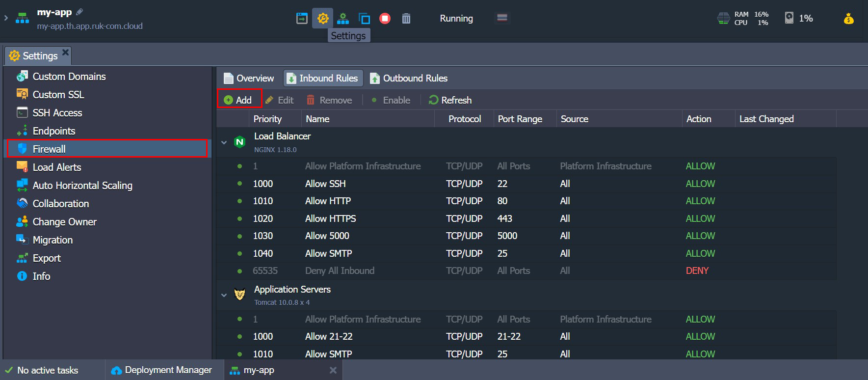Delete the my-app environment with trash icon
This screenshot has height=380, width=868.
406,19
